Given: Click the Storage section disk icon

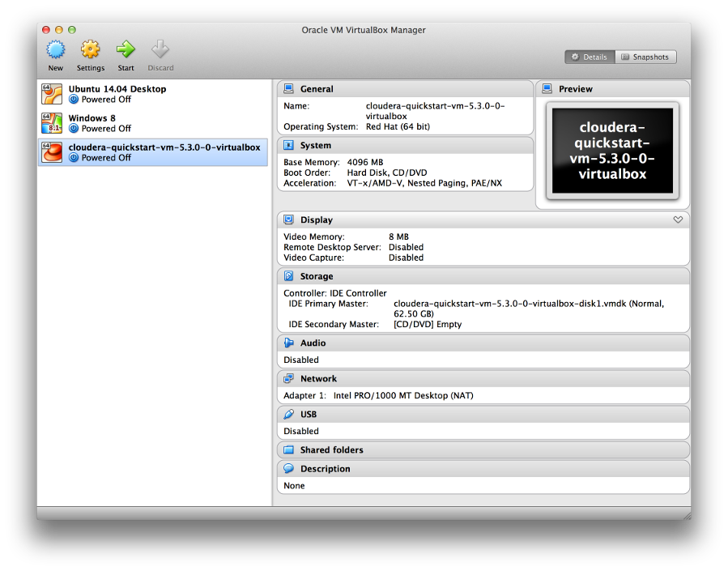Looking at the screenshot, I should [x=289, y=276].
